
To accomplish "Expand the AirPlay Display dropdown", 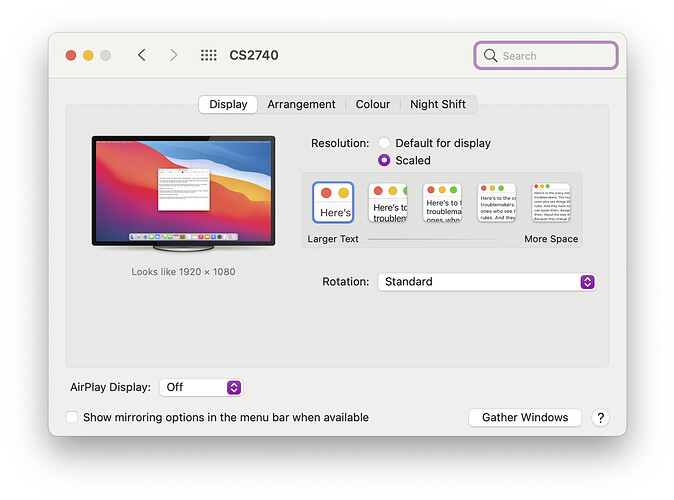I will [x=200, y=387].
